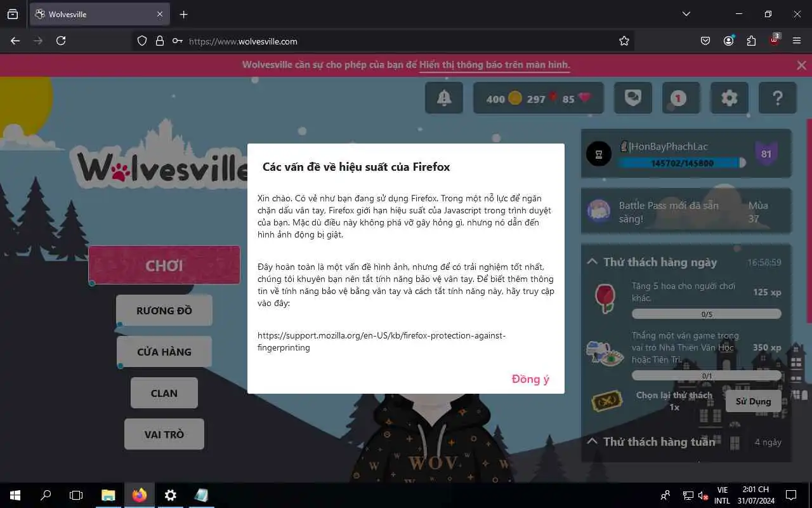812x508 pixels.
Task: Click Firefox icon on taskbar
Action: [x=139, y=495]
